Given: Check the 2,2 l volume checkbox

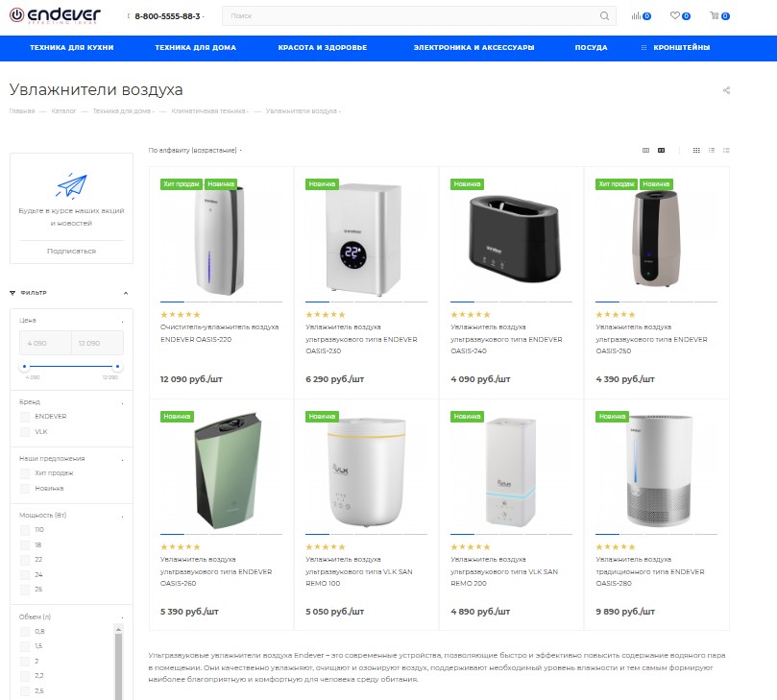Looking at the screenshot, I should click(x=25, y=676).
